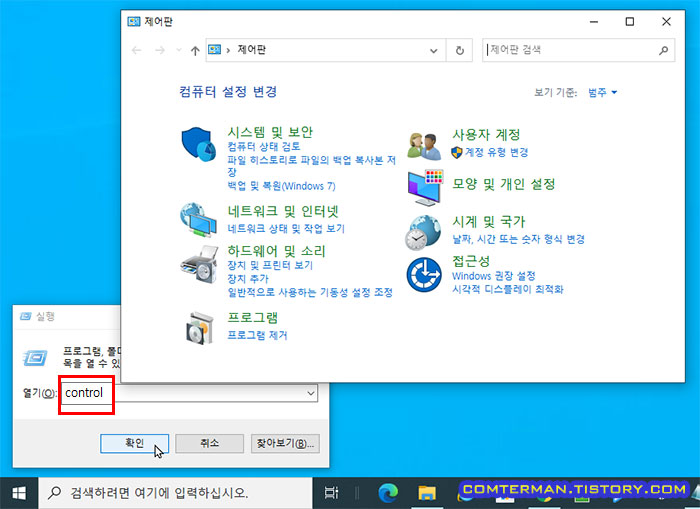Open the Ease of Access icon
The image size is (700, 509).
[x=424, y=275]
